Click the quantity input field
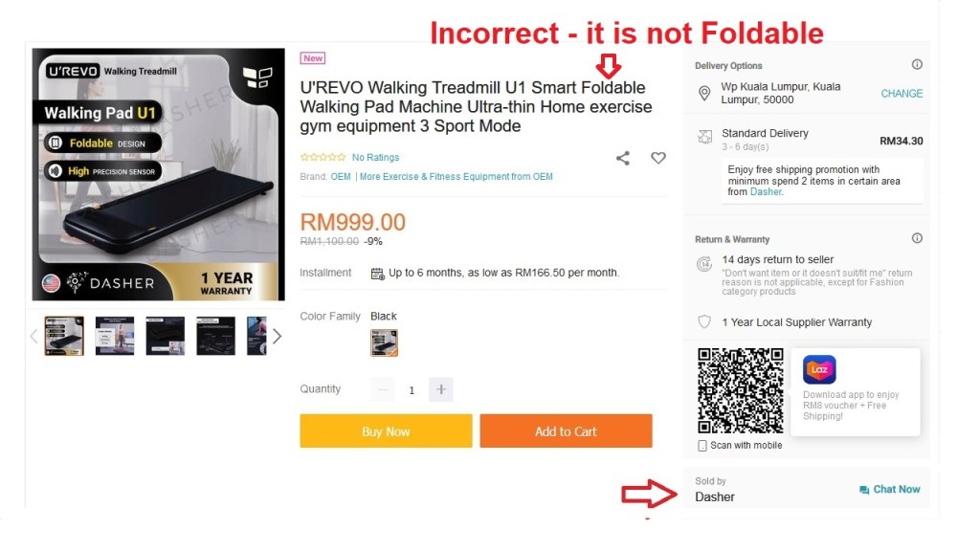980x551 pixels. coord(412,390)
